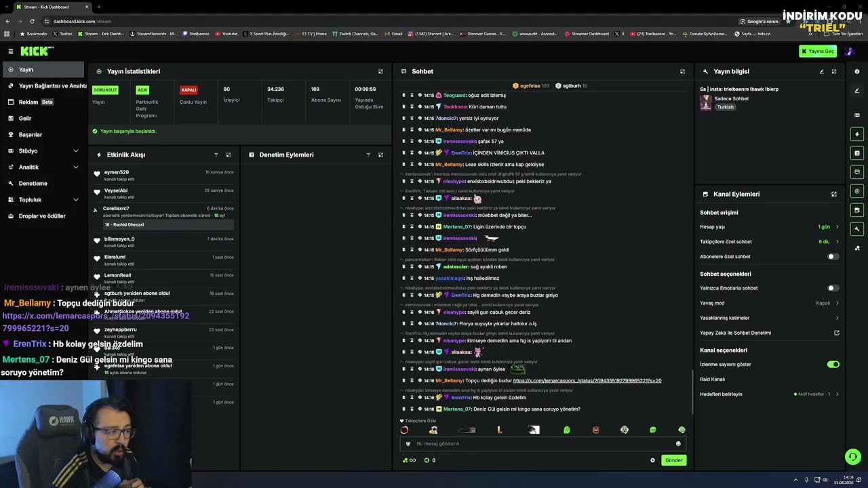This screenshot has width=868, height=488.
Task: Click the Bir mesaj gönderin input field
Action: (x=542, y=444)
